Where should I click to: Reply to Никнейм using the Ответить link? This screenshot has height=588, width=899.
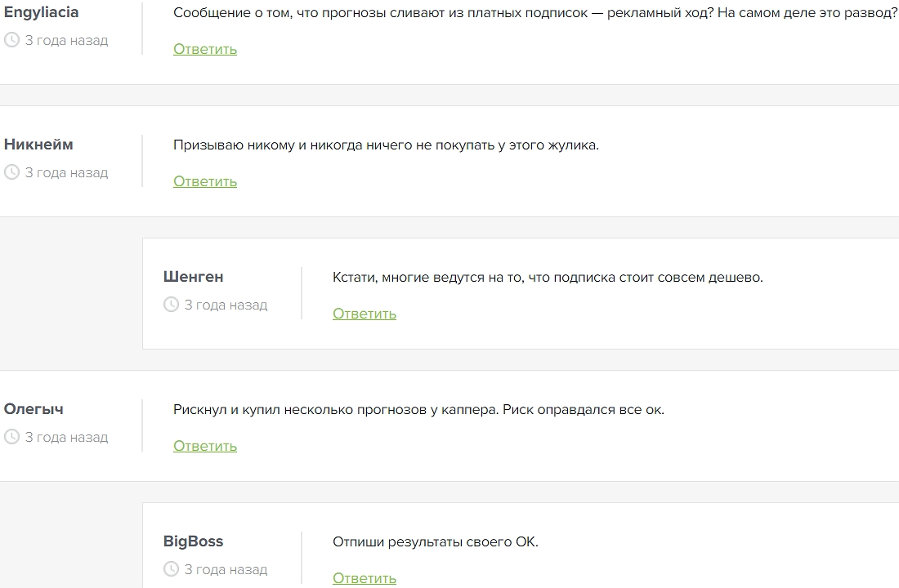[204, 180]
